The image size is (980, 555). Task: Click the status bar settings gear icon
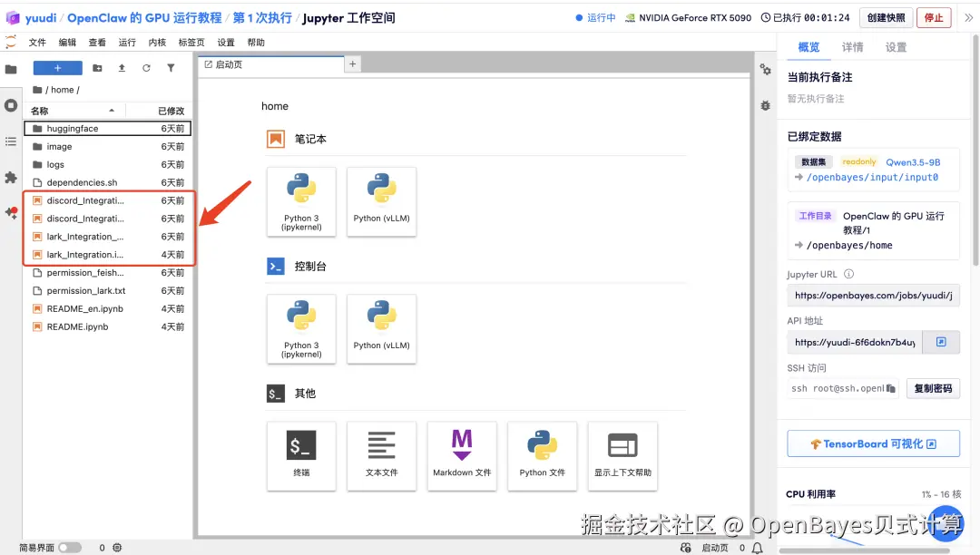click(x=117, y=548)
